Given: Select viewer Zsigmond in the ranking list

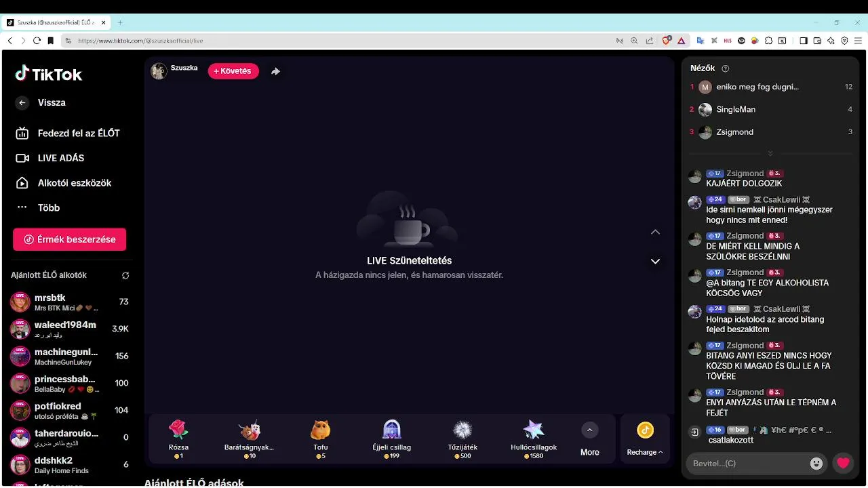Looking at the screenshot, I should click(771, 132).
